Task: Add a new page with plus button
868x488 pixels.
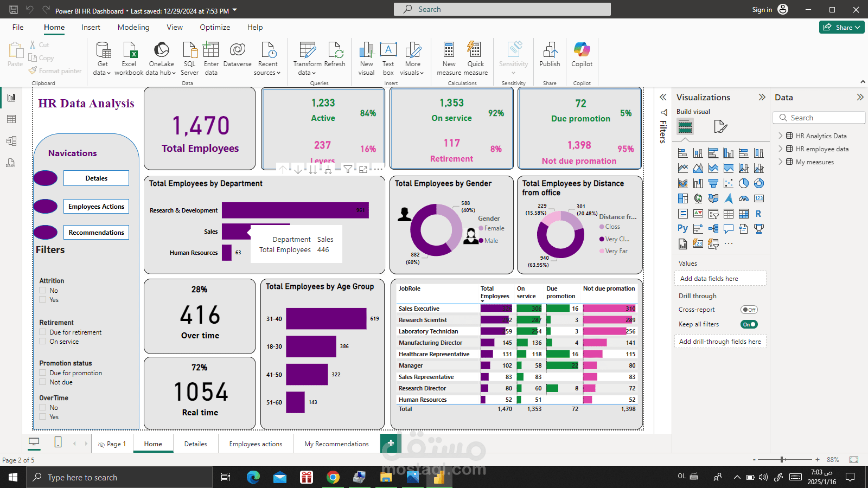Action: click(x=391, y=443)
